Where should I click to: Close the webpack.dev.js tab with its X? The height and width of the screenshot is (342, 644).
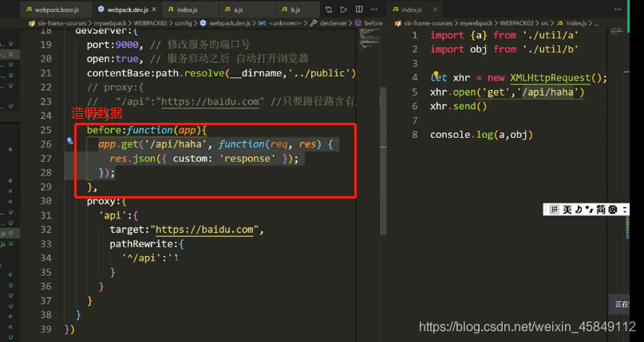point(153,10)
